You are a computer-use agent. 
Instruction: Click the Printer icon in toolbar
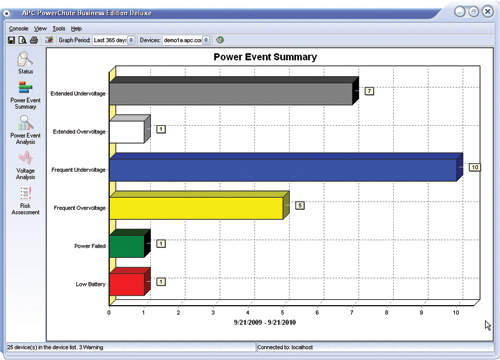click(34, 40)
